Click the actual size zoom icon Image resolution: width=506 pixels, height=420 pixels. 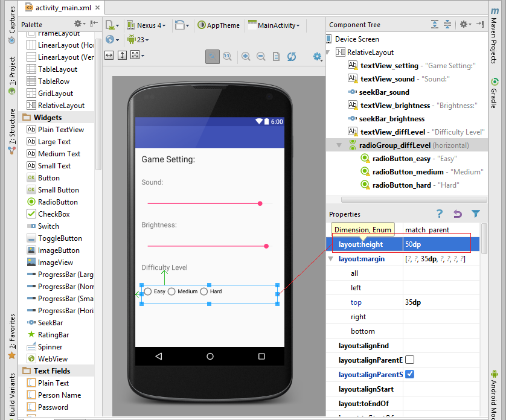click(x=227, y=57)
